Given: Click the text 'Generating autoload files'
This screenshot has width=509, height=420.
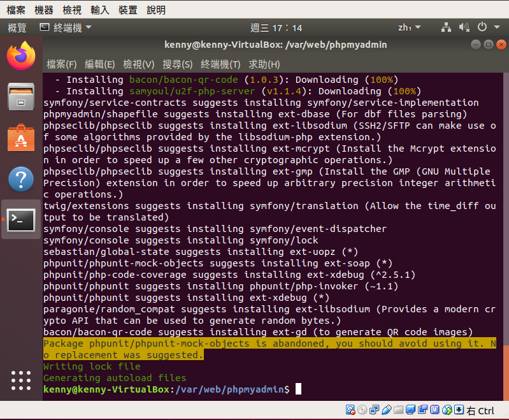Looking at the screenshot, I should coord(115,378).
